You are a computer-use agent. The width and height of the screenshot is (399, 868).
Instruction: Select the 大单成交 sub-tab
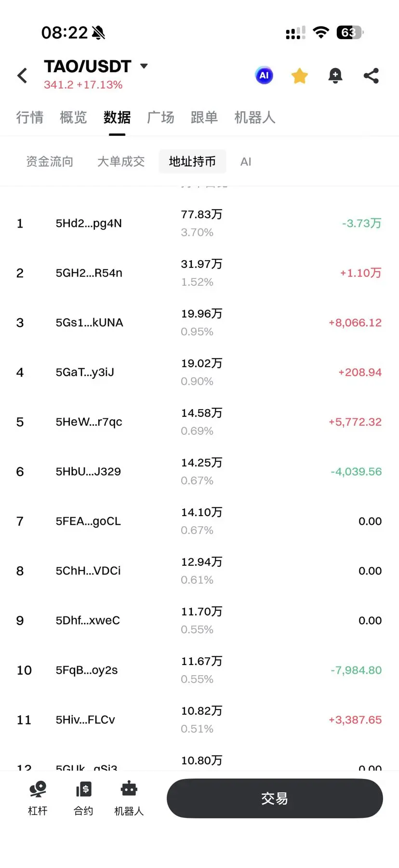coord(121,161)
